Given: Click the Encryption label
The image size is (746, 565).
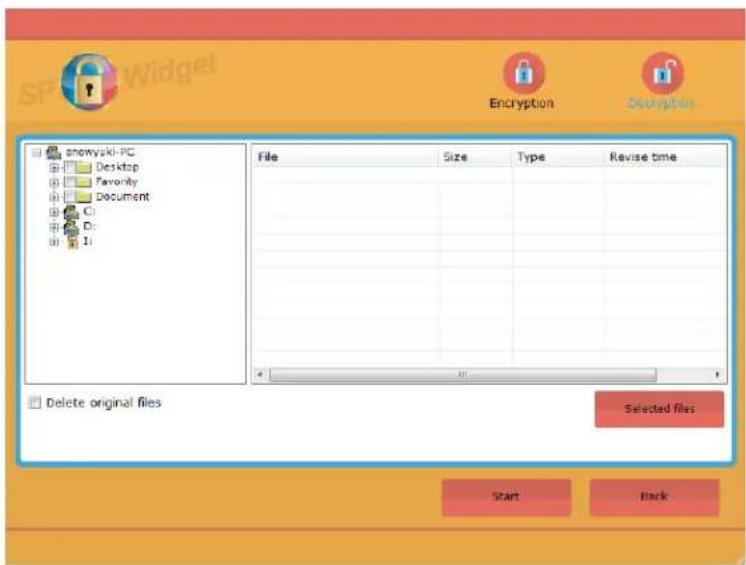Looking at the screenshot, I should [x=521, y=103].
